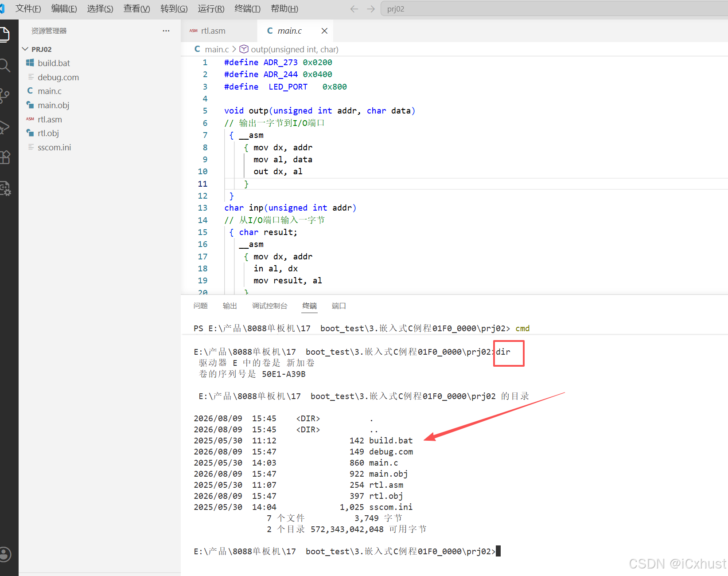
Task: Click the VS Code logo icon
Action: click(2, 9)
